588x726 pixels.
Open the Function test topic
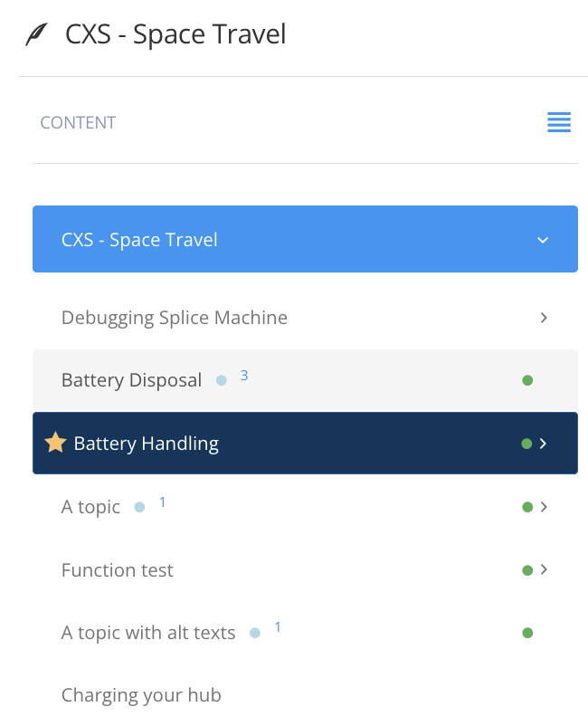(x=117, y=569)
